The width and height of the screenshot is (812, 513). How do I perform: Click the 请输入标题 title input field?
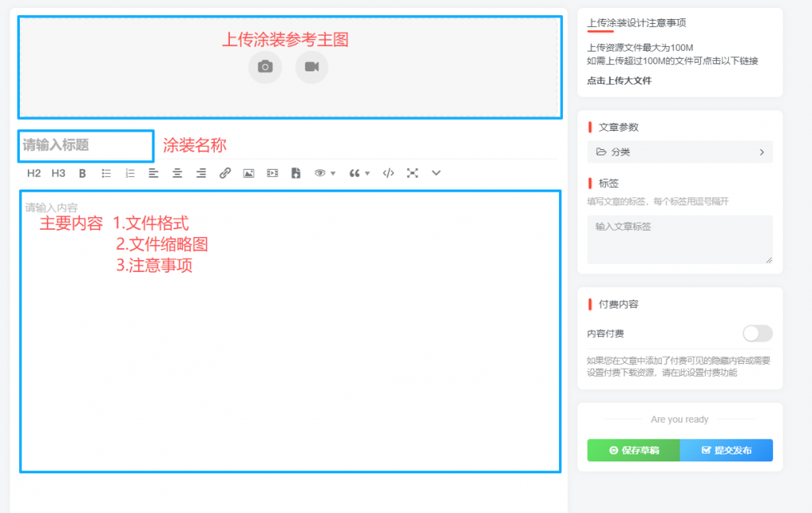tap(85, 146)
